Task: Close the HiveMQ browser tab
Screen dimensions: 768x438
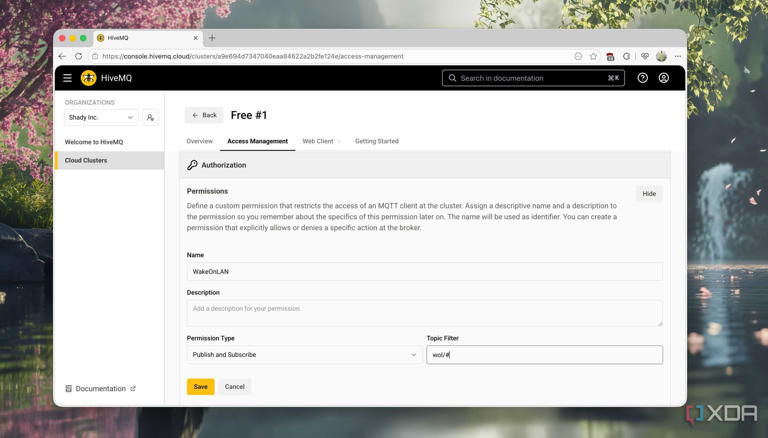Action: pyautogui.click(x=195, y=38)
